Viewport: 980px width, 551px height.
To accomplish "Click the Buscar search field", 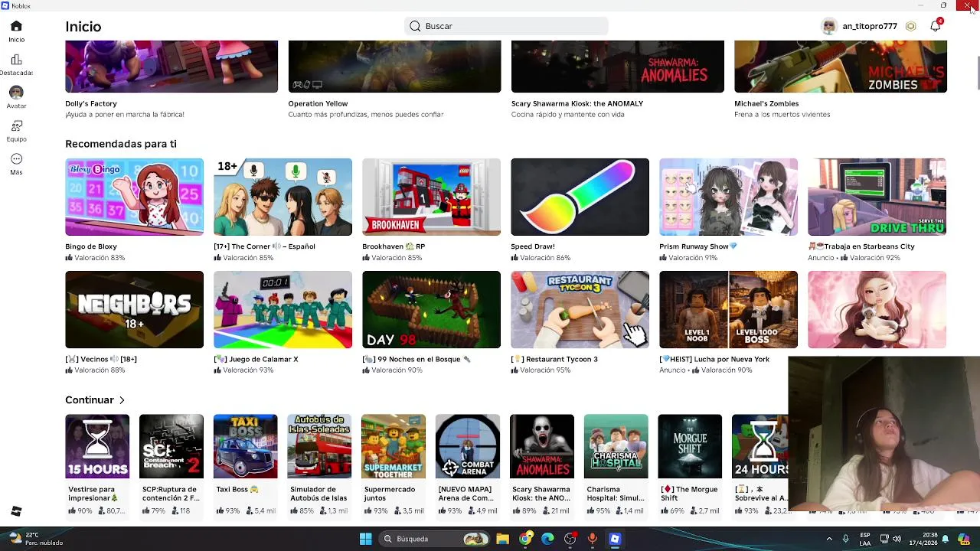I will 506,26.
